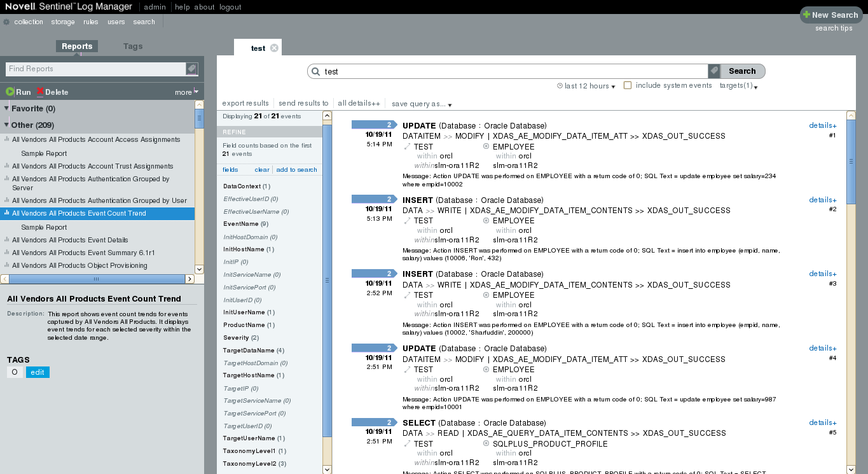868x474 pixels.
Task: Click the gear icon before collection
Action: pos(6,22)
